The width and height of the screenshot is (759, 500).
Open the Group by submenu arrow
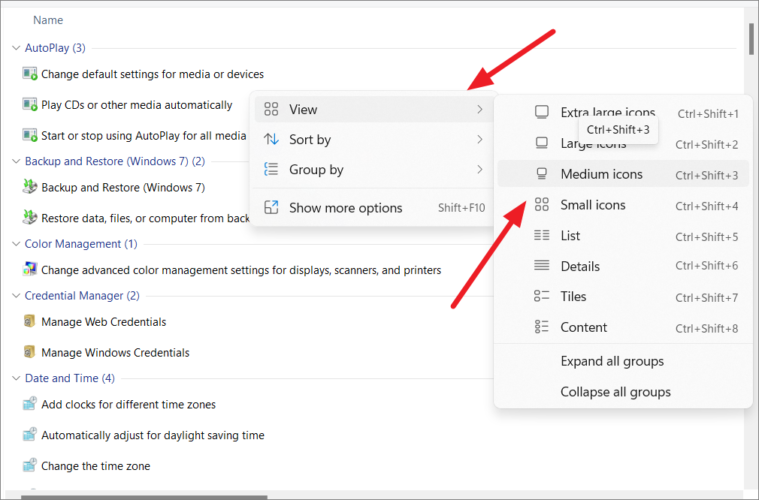[x=479, y=169]
